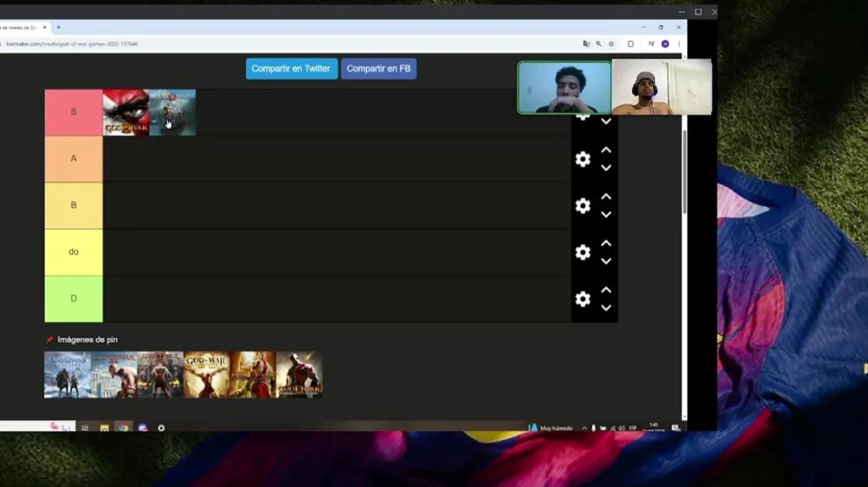Open settings gear for tier D row
The height and width of the screenshot is (487, 868).
(583, 299)
